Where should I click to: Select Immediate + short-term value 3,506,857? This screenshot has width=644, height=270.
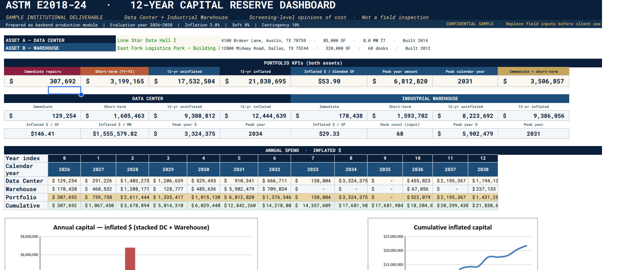tap(533, 81)
